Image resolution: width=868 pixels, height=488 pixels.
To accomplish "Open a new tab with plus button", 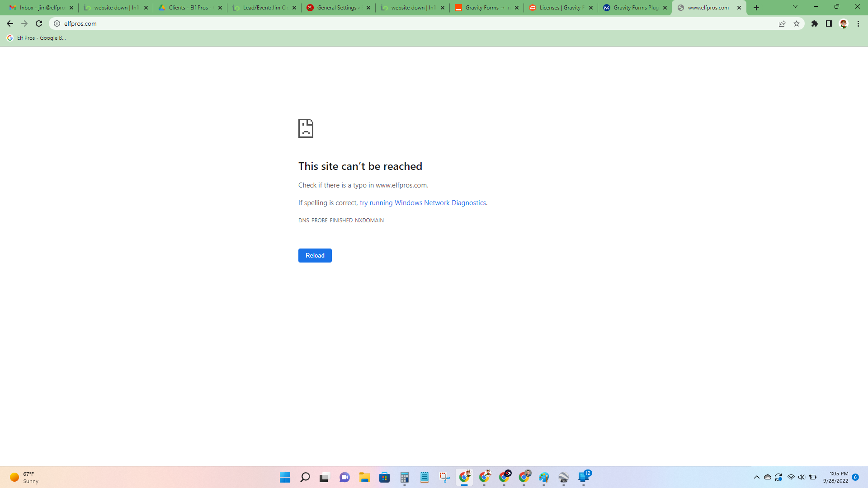I will point(756,8).
